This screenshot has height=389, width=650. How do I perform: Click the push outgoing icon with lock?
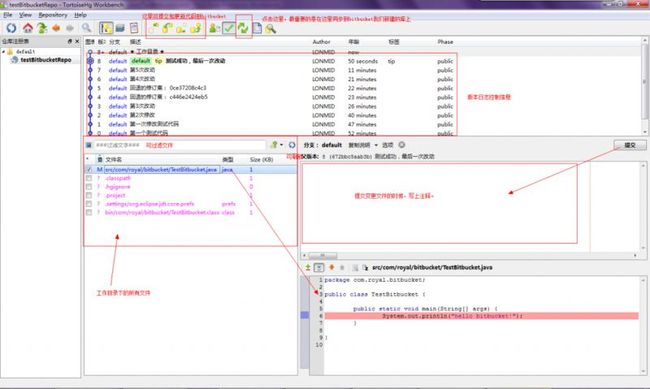196,28
